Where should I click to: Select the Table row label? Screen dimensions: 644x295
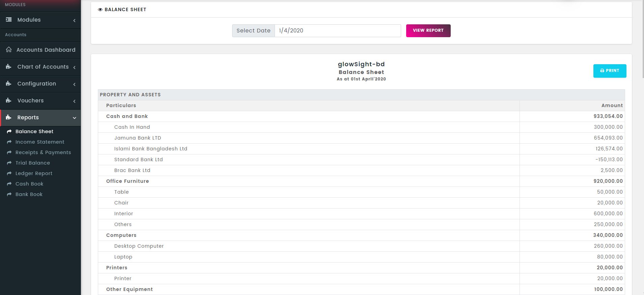tap(121, 192)
